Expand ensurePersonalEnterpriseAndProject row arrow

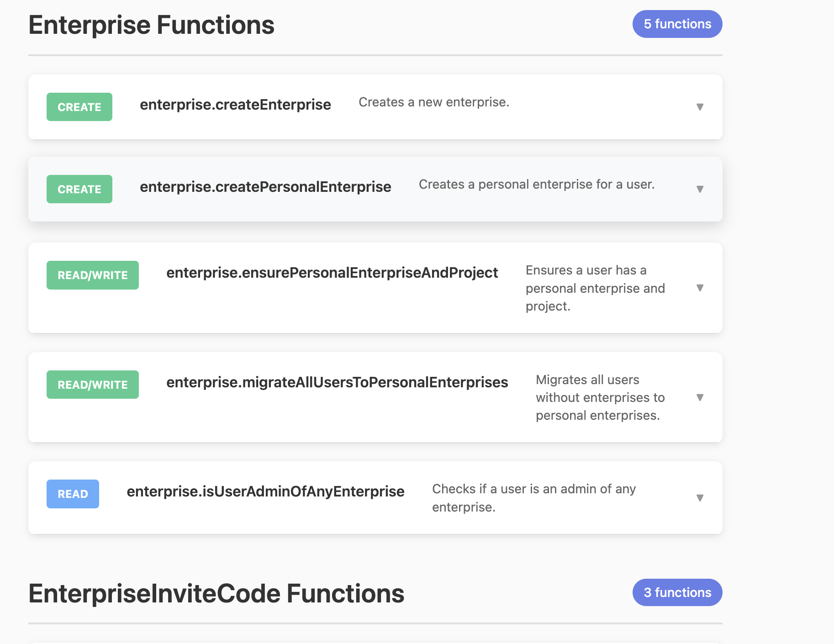point(699,288)
